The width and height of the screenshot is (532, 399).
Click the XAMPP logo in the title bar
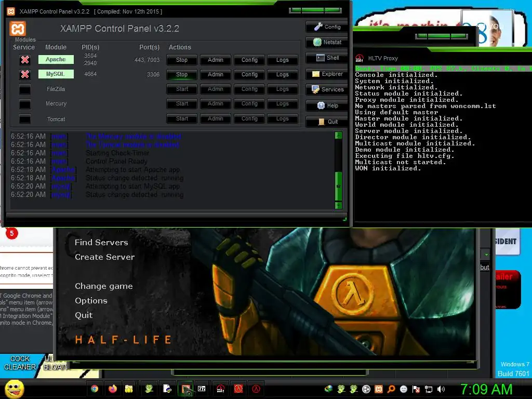pyautogui.click(x=11, y=11)
